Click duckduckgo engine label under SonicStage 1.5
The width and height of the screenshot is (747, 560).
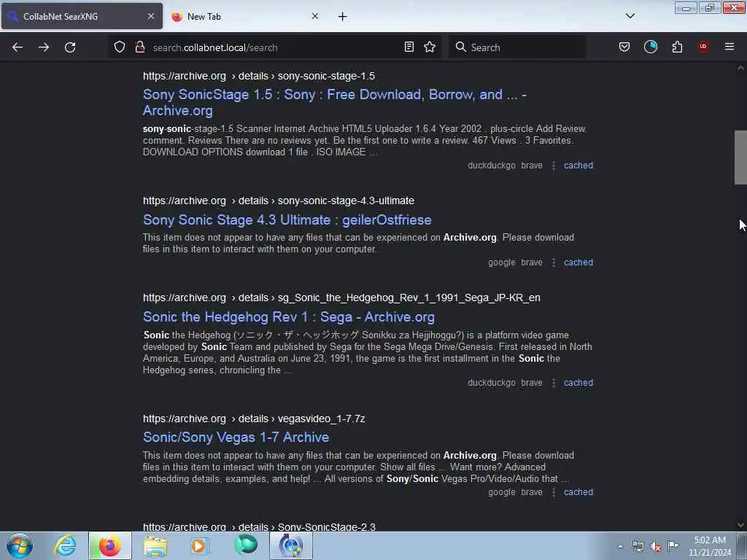tap(491, 166)
